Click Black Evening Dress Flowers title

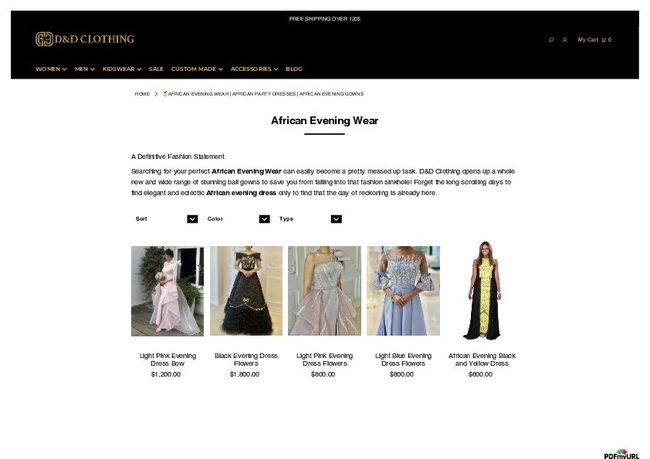[x=246, y=359]
